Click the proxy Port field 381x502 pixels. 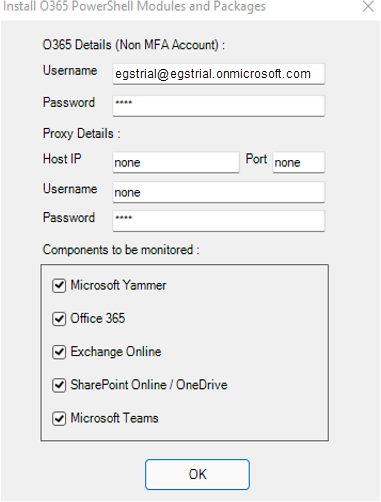click(298, 162)
